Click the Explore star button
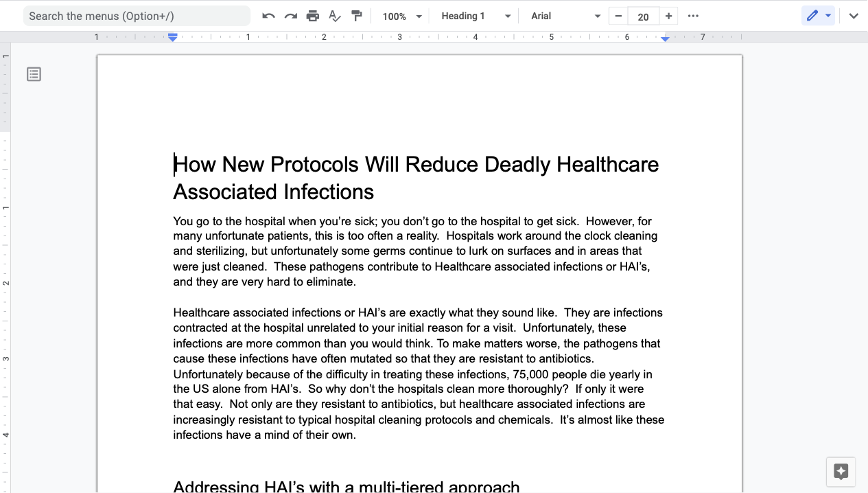The image size is (868, 493). tap(841, 472)
